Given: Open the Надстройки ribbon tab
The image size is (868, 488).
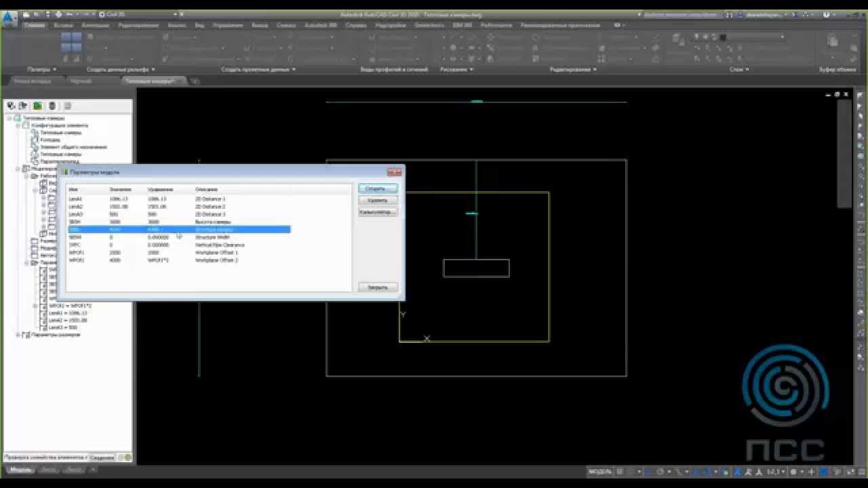Looking at the screenshot, I should click(391, 25).
